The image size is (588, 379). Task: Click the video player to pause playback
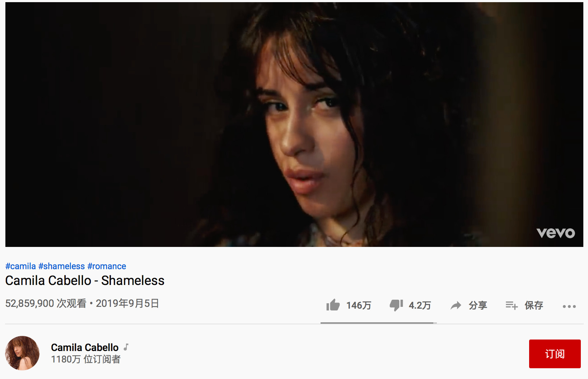[294, 125]
